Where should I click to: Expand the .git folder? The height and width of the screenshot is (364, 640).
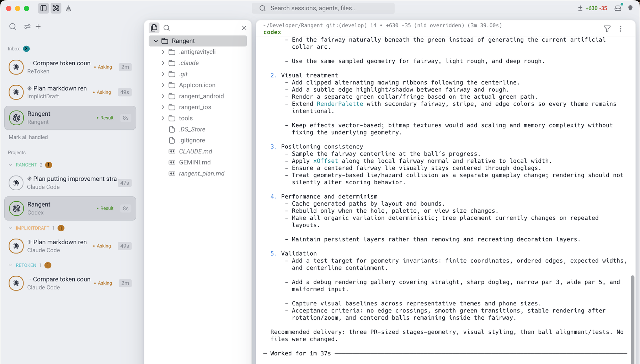[x=163, y=74]
